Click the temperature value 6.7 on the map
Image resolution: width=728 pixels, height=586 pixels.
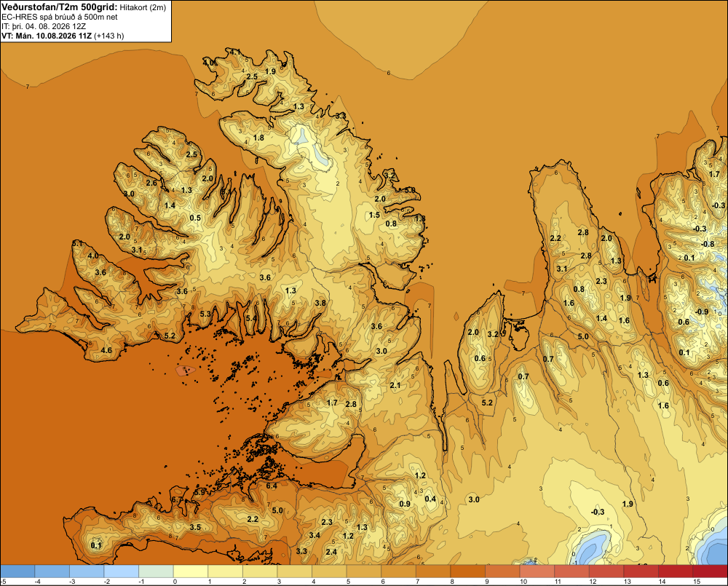[x=177, y=499]
